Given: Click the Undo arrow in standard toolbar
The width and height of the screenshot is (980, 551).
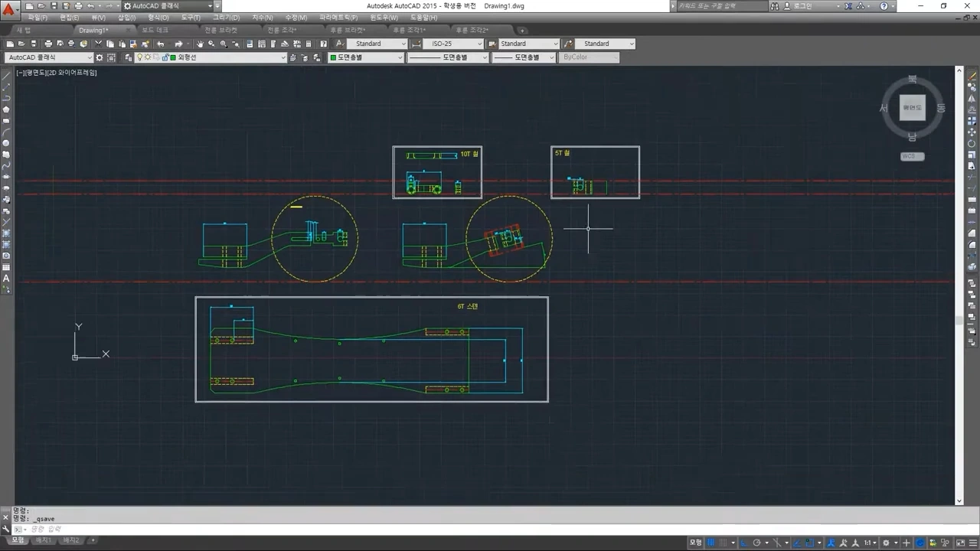Looking at the screenshot, I should coord(161,44).
